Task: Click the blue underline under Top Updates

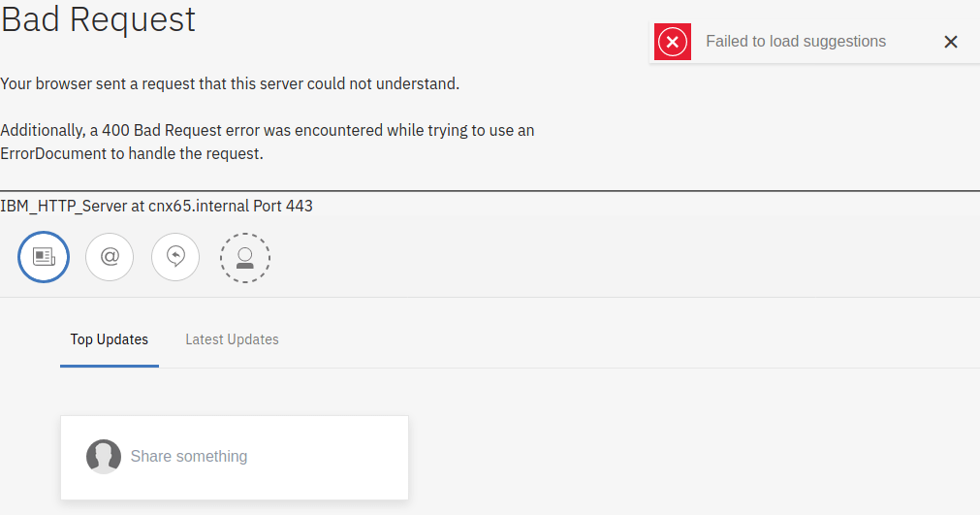Action: point(110,366)
